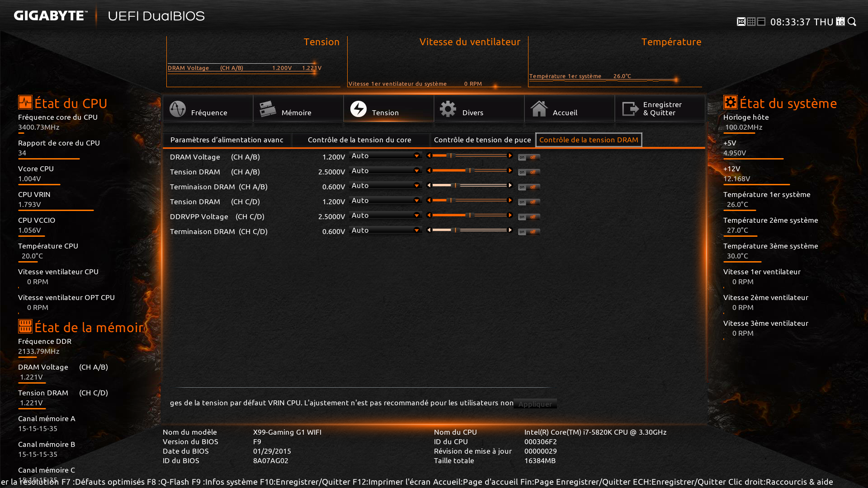Click the DRAM Voltage (CH A/B) slider handle
This screenshot has height=488, width=868.
point(451,155)
